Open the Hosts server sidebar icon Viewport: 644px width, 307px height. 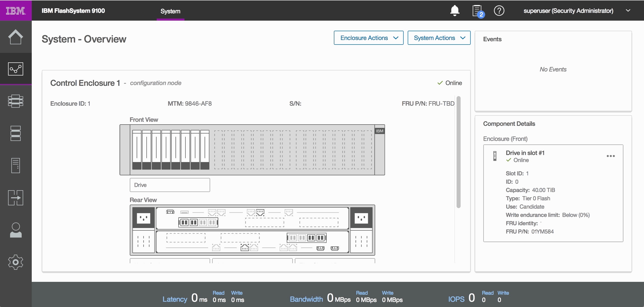tap(16, 166)
